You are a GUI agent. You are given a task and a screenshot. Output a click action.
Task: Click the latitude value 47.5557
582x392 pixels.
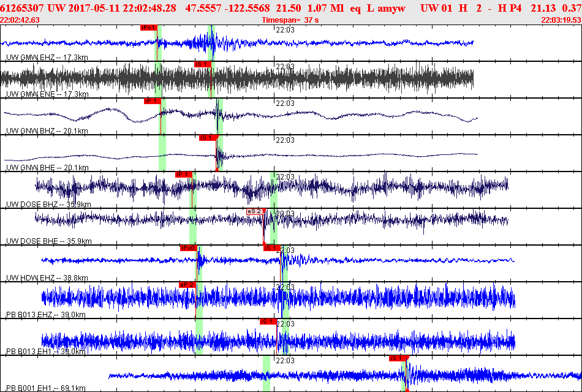click(x=202, y=8)
